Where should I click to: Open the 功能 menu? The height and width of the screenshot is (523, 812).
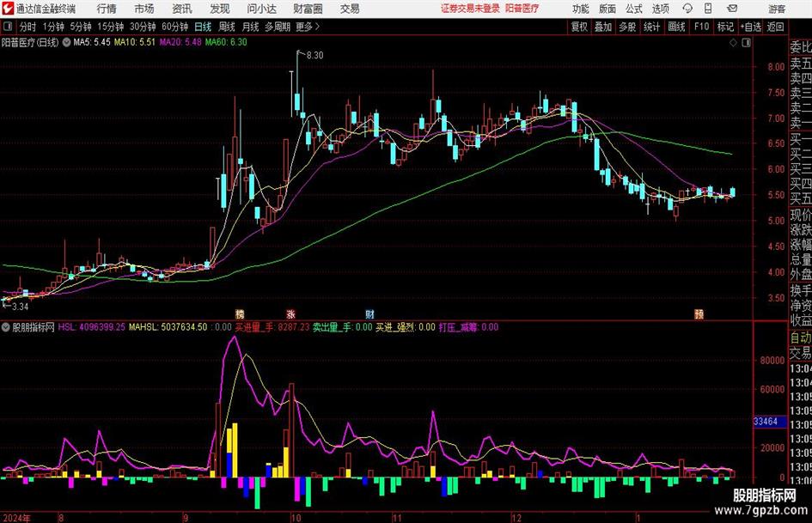581,9
